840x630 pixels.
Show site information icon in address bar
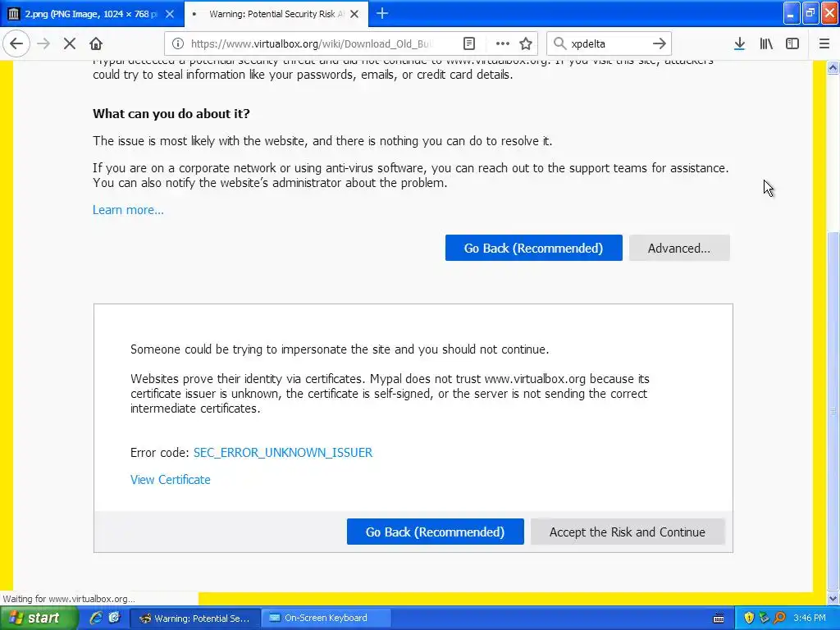[178, 43]
